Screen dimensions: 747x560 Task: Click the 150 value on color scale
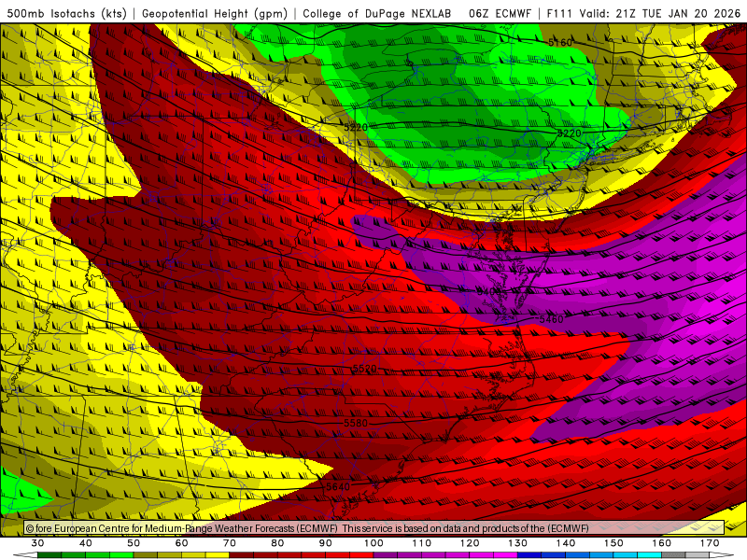(614, 543)
